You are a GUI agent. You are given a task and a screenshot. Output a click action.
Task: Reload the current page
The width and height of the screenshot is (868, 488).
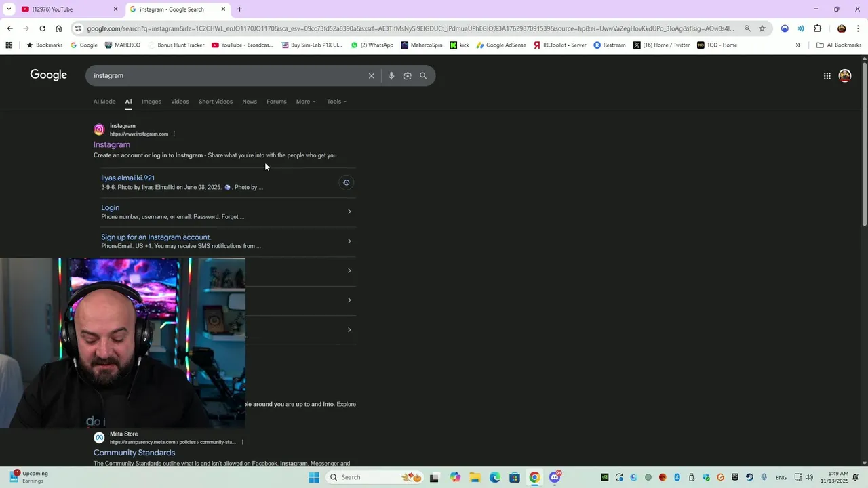(42, 28)
